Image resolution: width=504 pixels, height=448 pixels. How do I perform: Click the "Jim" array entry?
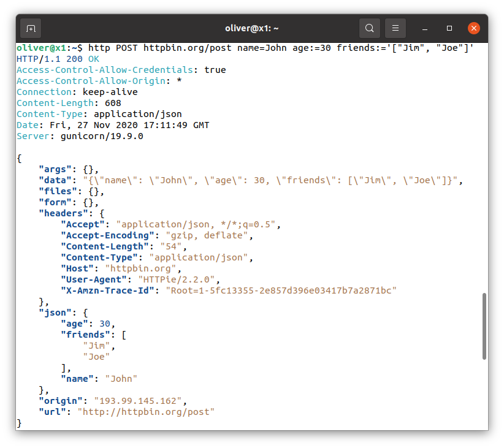(96, 346)
